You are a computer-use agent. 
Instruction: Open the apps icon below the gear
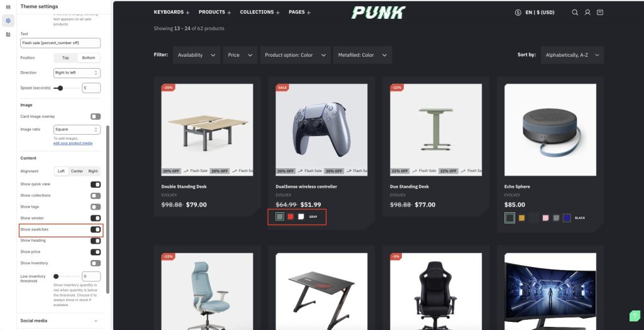click(8, 34)
